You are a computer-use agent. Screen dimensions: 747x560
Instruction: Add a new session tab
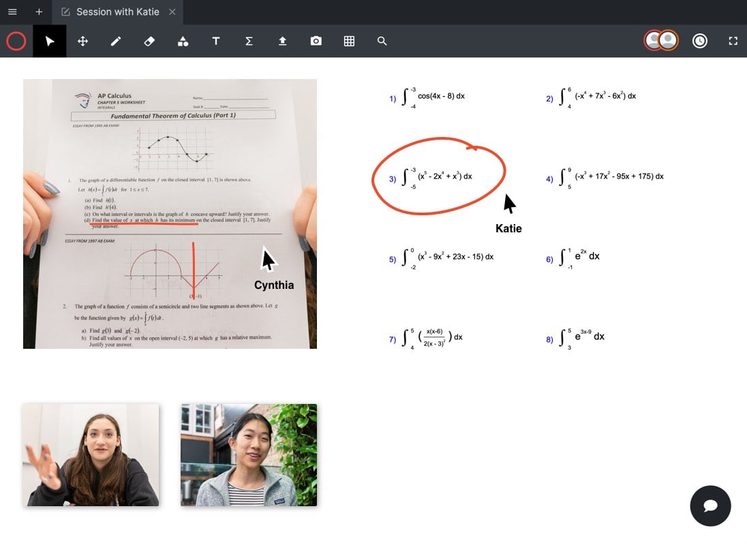tap(39, 12)
